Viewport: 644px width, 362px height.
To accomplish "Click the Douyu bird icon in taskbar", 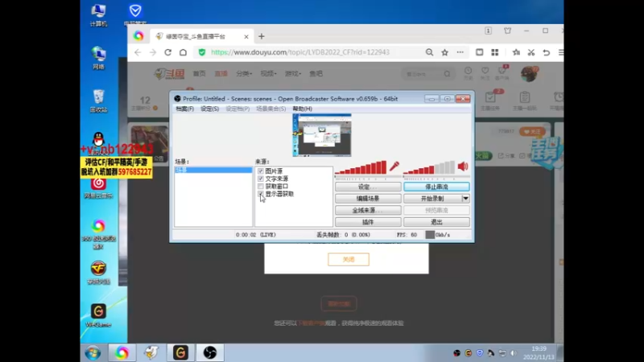I will point(151,352).
